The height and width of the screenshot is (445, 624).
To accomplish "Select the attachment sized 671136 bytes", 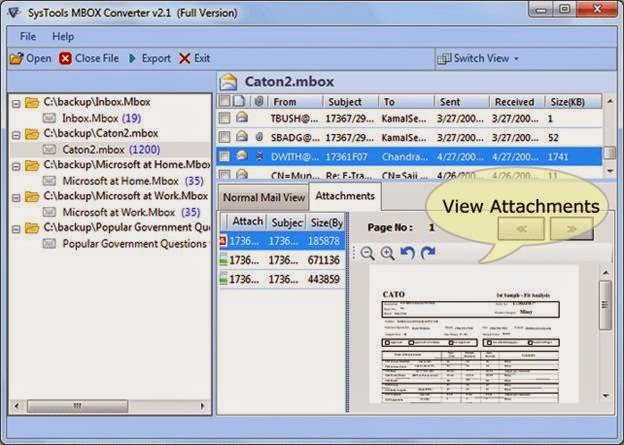I will click(x=282, y=260).
